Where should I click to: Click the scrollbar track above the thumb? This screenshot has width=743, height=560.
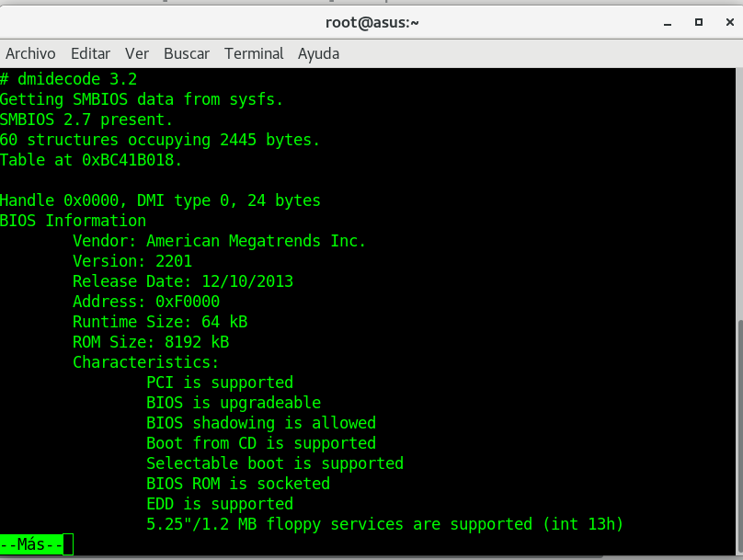coord(737,184)
